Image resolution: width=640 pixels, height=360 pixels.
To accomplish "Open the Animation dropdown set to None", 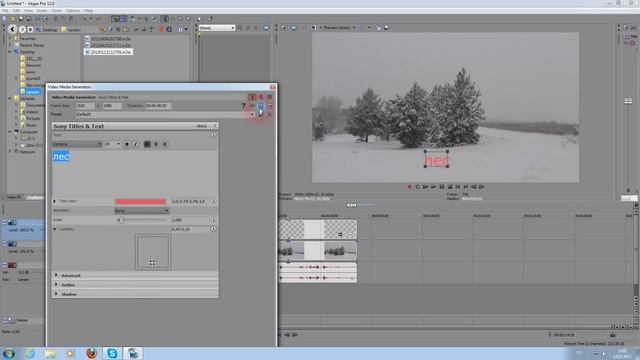I will point(142,211).
